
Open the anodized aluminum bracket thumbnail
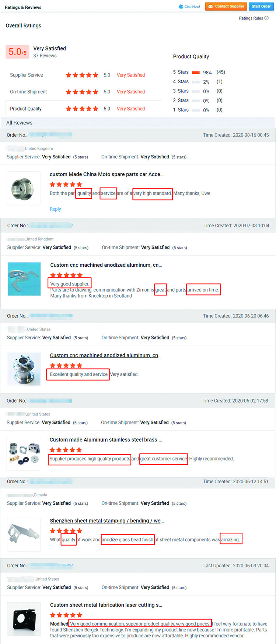[x=24, y=279]
